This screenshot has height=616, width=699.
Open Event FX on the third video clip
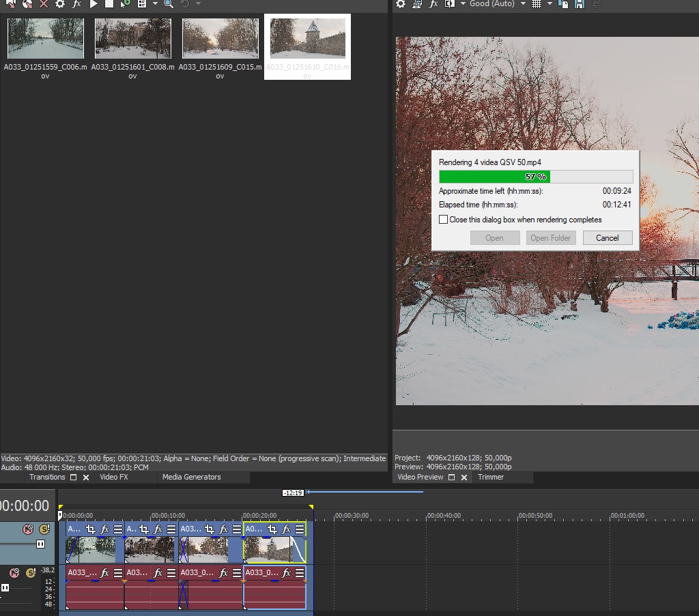coord(223,529)
